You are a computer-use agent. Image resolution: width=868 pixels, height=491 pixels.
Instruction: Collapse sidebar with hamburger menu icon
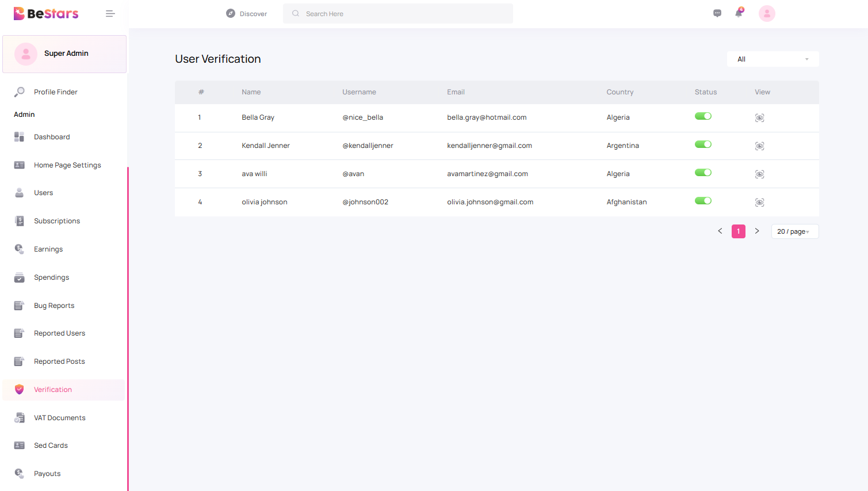[110, 14]
